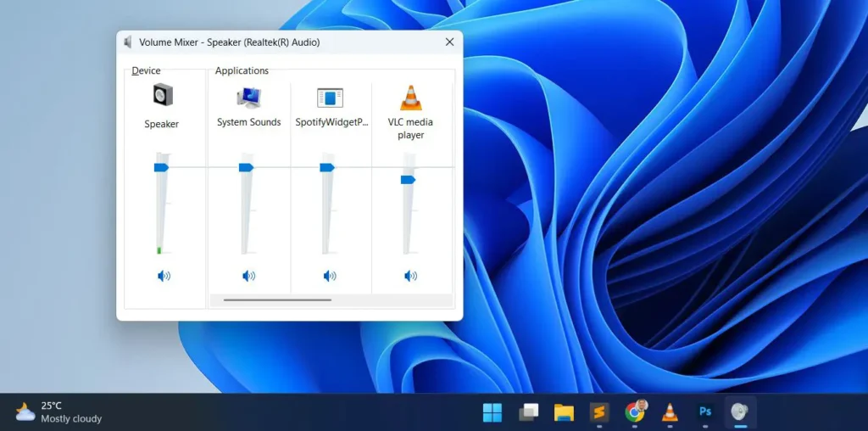Mute VLC media player volume
This screenshot has width=868, height=431.
[411, 276]
